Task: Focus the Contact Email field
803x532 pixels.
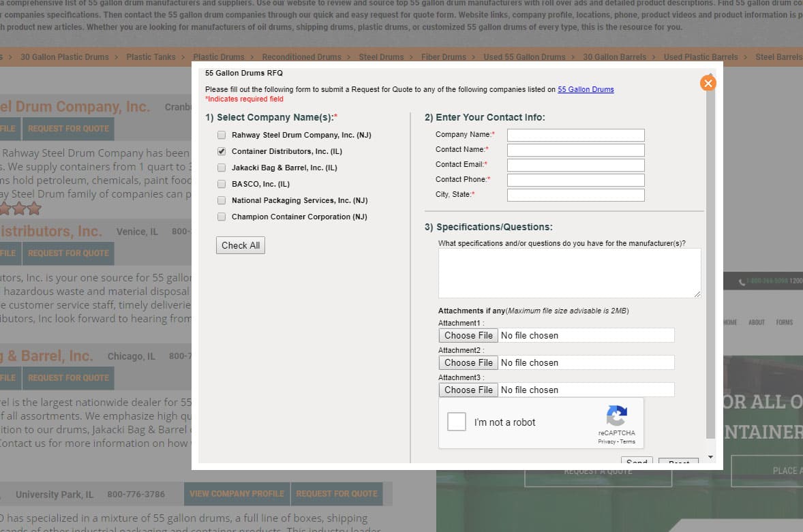Action: coord(575,165)
